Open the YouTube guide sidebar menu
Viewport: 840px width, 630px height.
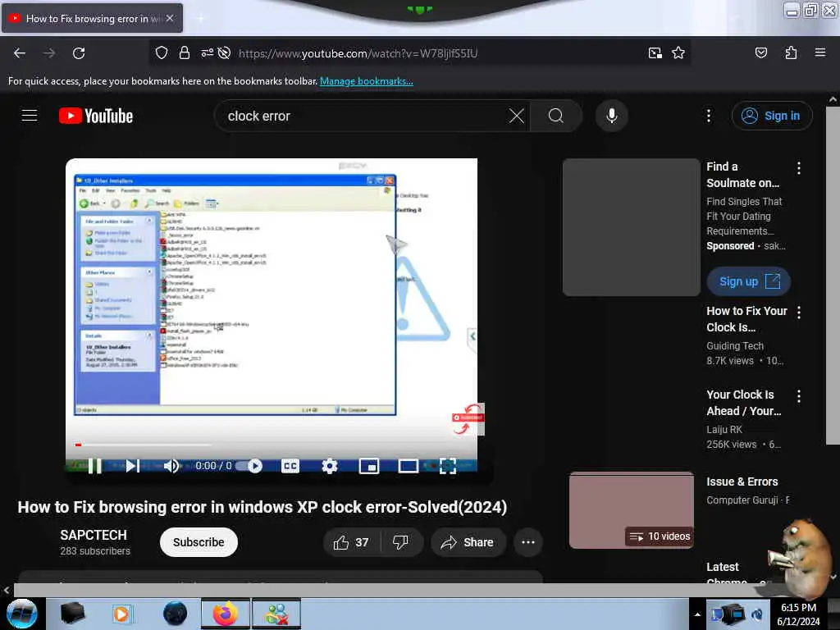pos(30,116)
